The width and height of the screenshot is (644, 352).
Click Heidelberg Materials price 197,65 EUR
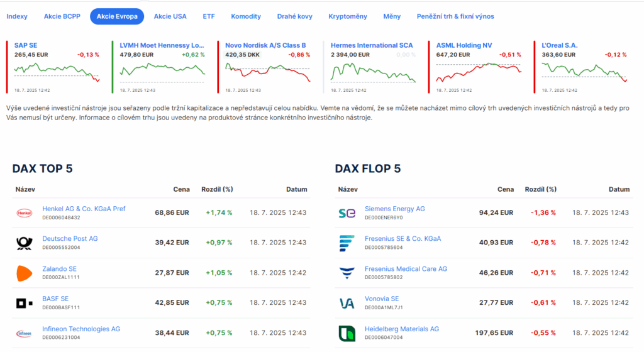494,333
